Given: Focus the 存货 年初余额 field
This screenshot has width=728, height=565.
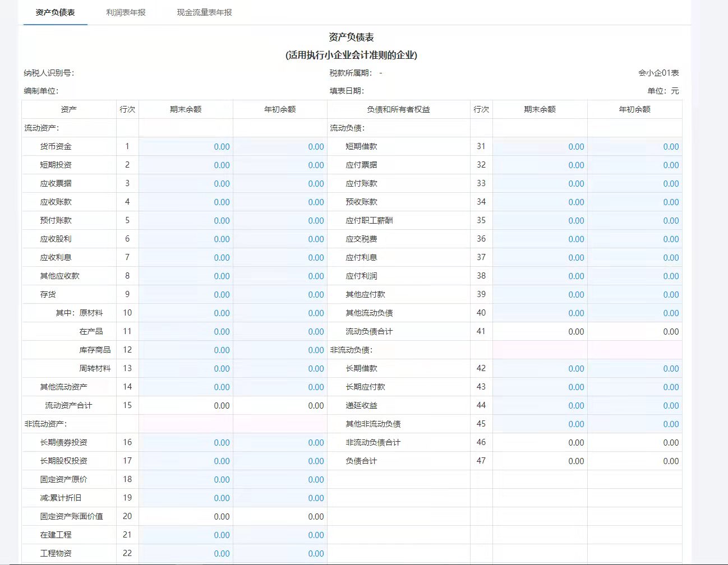Looking at the screenshot, I should coord(280,295).
